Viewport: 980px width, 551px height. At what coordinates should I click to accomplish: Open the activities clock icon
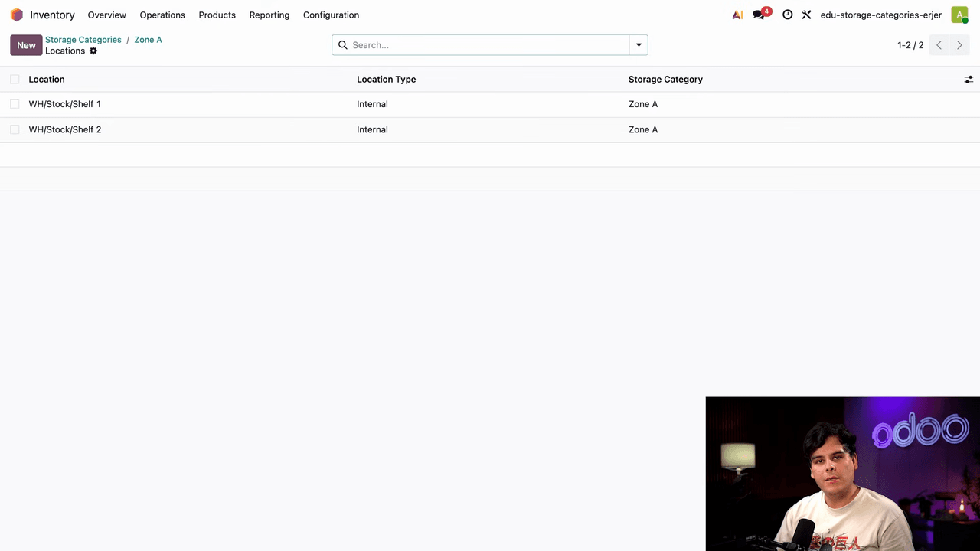pyautogui.click(x=787, y=15)
